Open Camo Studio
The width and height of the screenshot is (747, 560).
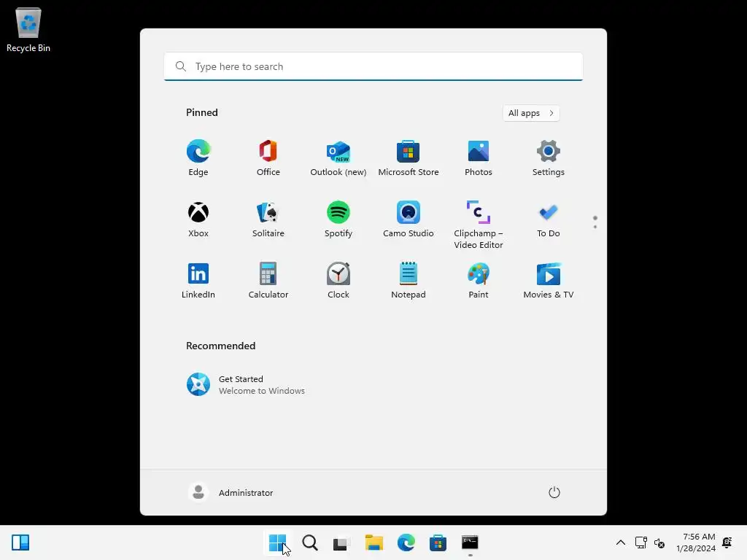[x=409, y=219]
